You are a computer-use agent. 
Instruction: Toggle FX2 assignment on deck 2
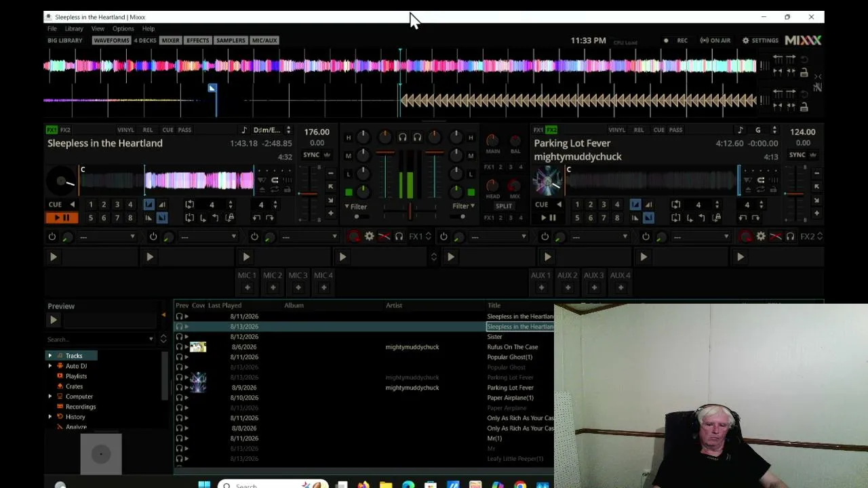coord(551,129)
